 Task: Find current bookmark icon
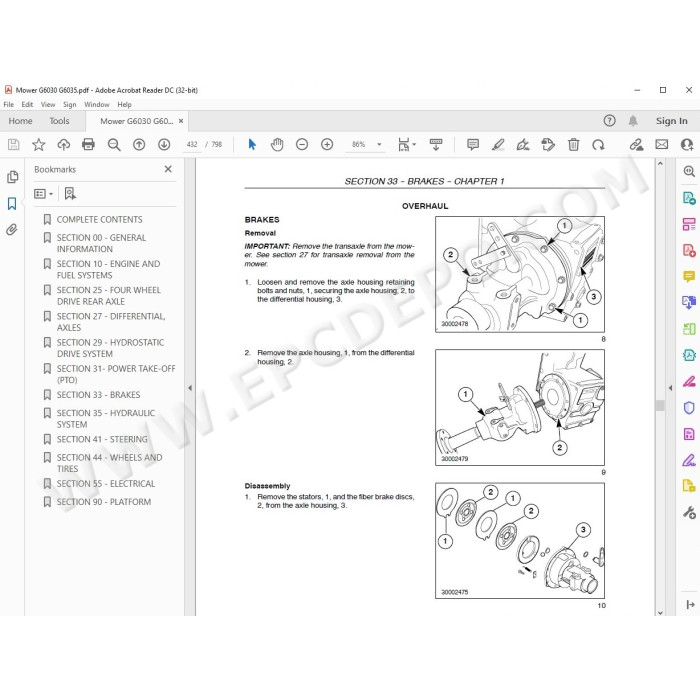tap(70, 193)
